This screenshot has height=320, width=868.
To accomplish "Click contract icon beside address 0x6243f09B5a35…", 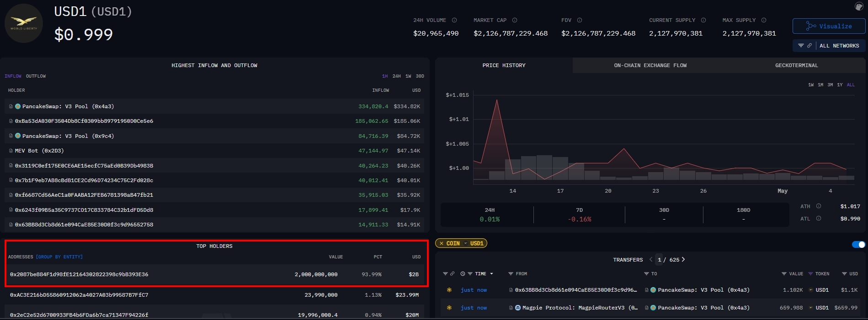I will (11, 210).
